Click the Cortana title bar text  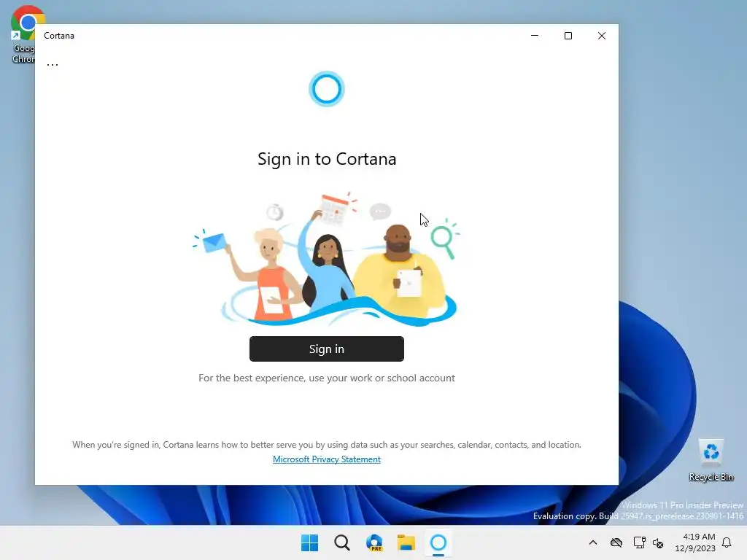tap(59, 36)
